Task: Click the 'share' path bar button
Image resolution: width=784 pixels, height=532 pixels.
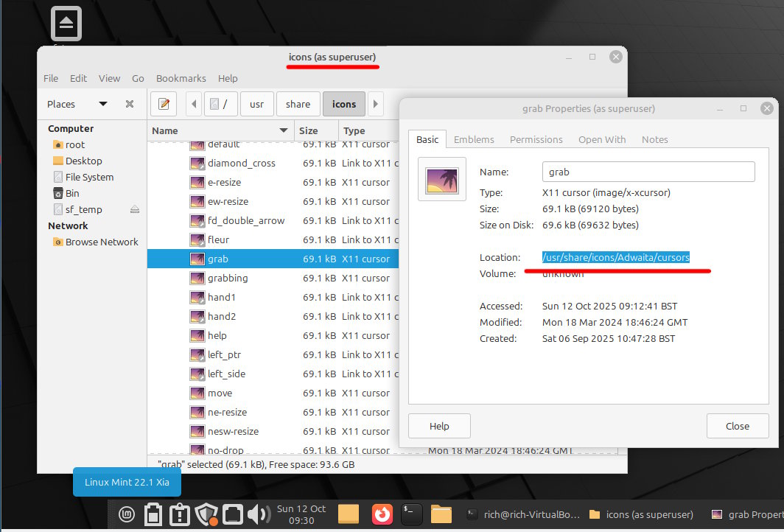Action: click(298, 104)
